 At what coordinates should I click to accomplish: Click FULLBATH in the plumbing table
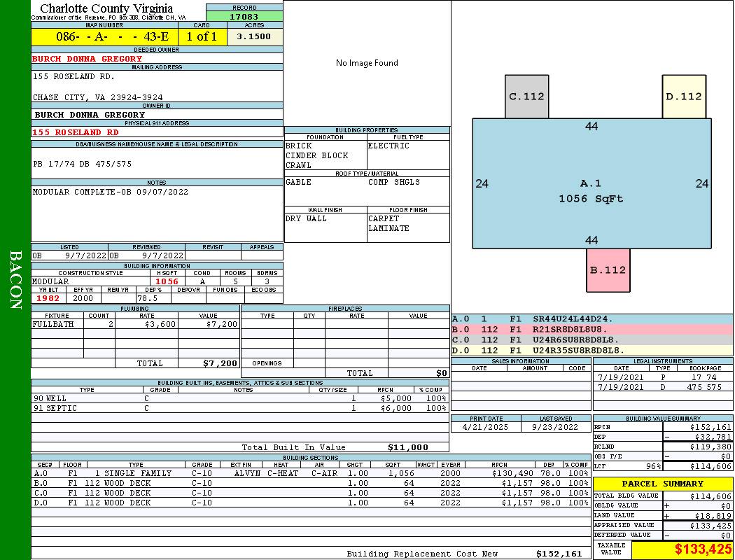(53, 324)
